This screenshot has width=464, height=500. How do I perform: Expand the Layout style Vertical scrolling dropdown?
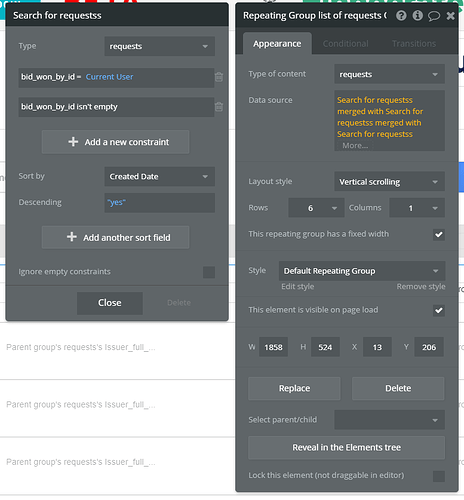pyautogui.click(x=389, y=182)
